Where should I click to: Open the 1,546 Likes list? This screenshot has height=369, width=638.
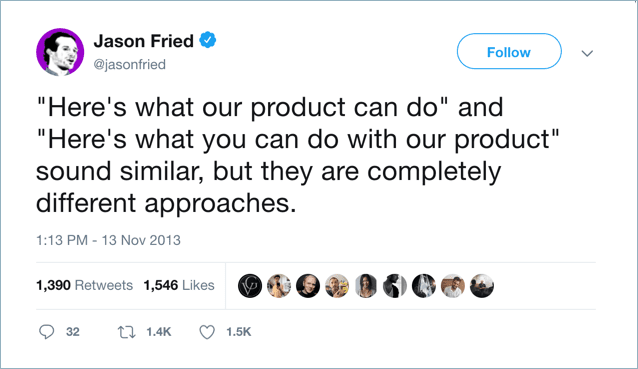pyautogui.click(x=179, y=285)
